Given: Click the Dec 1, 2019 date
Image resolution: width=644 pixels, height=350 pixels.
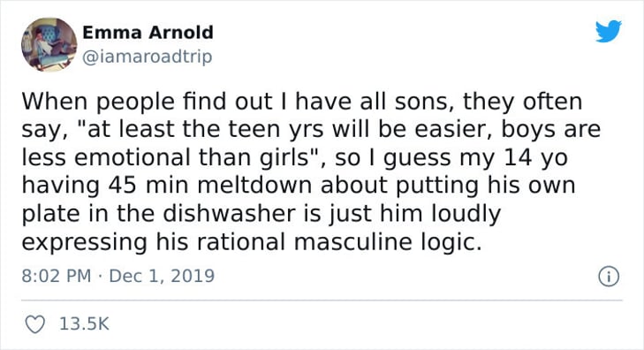Looking at the screenshot, I should [162, 276].
